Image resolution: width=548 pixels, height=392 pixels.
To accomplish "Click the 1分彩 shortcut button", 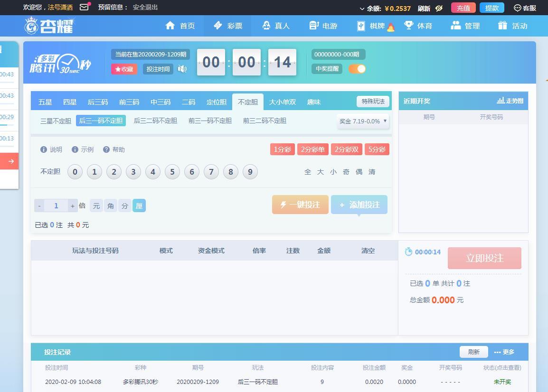I will coord(283,149).
